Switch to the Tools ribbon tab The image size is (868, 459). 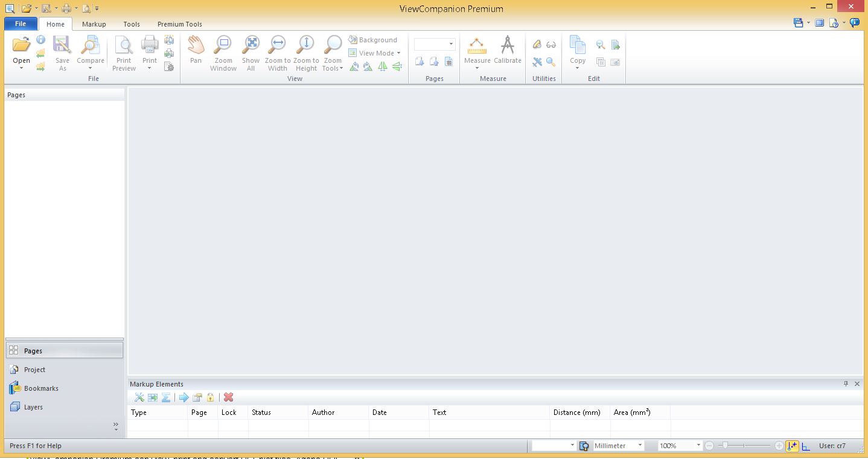[x=132, y=24]
